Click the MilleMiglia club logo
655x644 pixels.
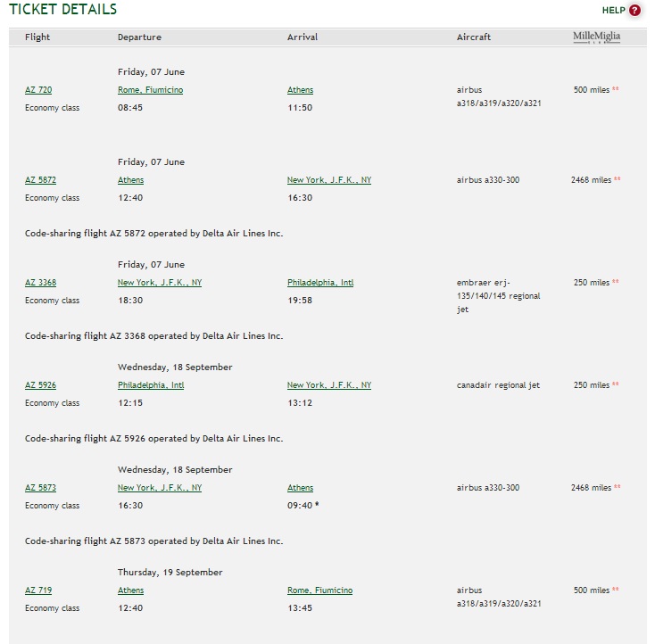(x=596, y=37)
